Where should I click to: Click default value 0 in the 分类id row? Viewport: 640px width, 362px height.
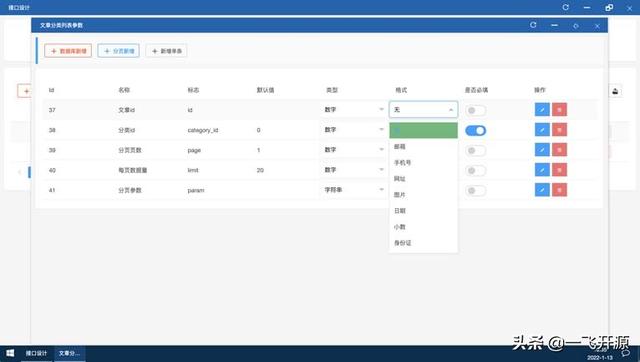(258, 130)
